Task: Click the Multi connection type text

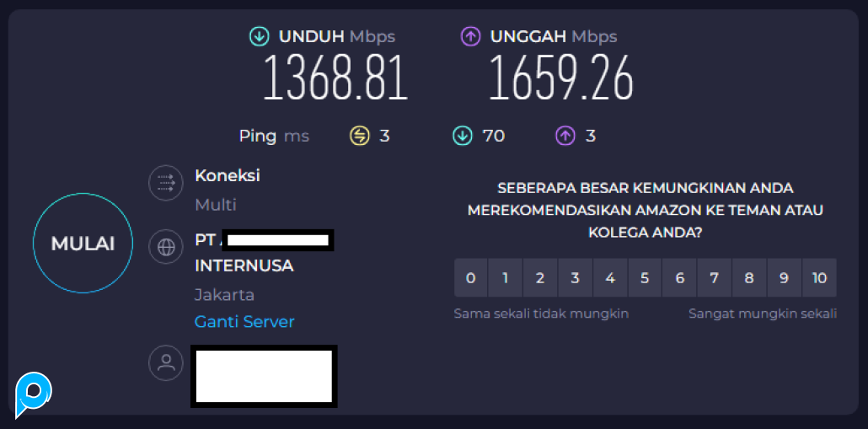Action: (216, 205)
